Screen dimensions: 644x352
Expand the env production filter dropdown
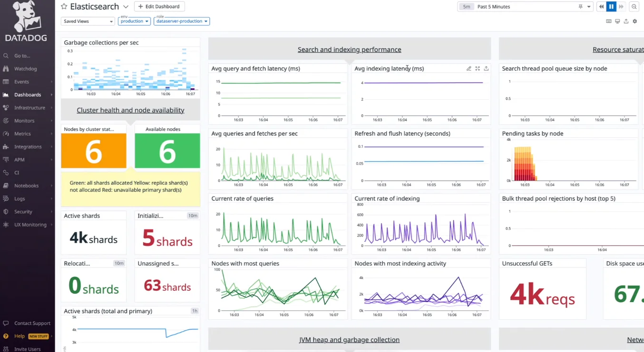135,21
